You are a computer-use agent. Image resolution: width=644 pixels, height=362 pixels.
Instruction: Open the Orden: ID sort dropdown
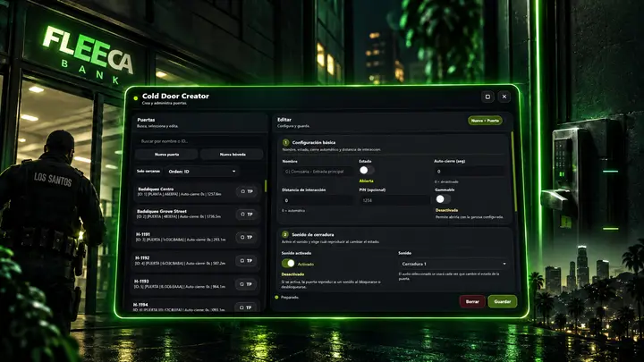201,171
